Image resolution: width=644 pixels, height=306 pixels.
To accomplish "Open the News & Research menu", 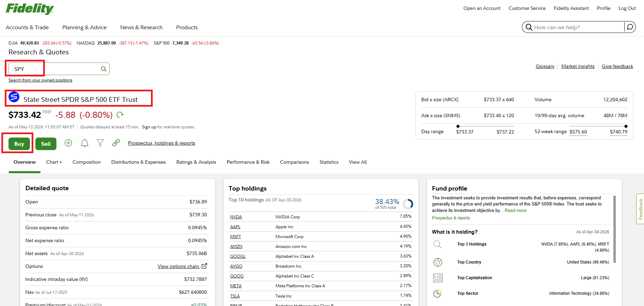I will [x=141, y=27].
